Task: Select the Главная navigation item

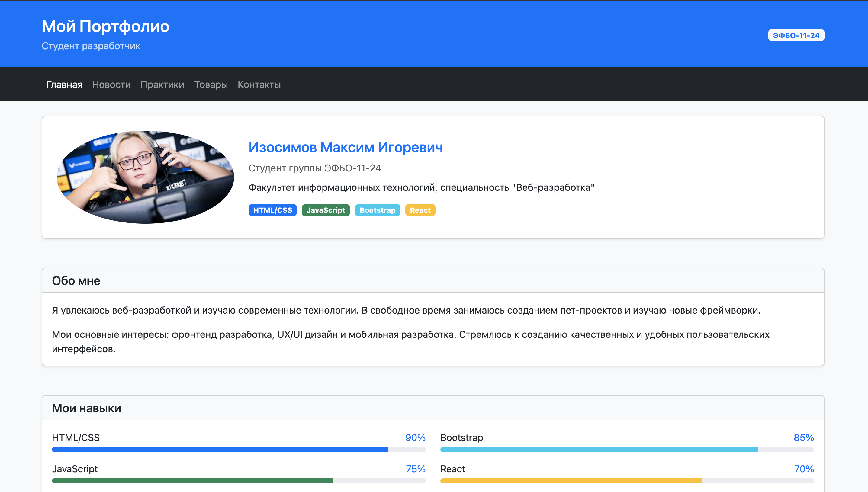Action: pos(64,85)
